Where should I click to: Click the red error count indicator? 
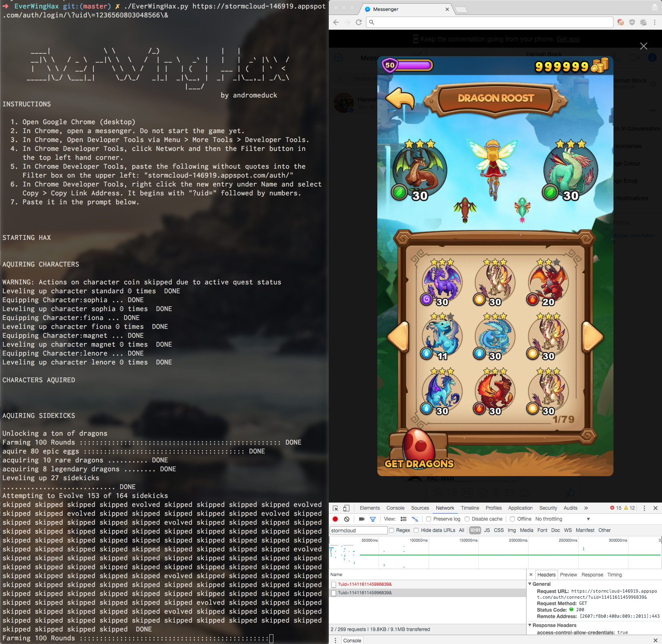[x=615, y=508]
